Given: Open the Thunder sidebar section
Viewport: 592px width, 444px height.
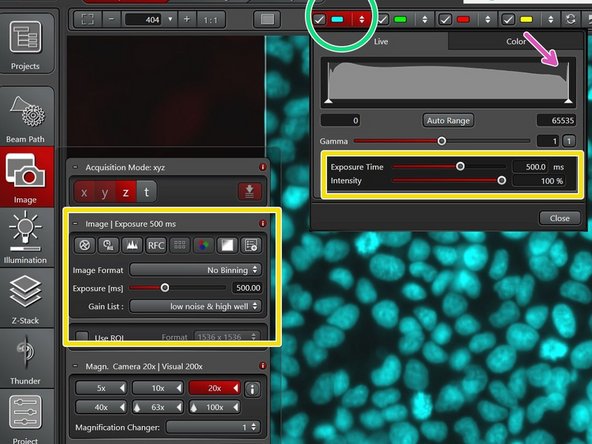Looking at the screenshot, I should click(25, 359).
